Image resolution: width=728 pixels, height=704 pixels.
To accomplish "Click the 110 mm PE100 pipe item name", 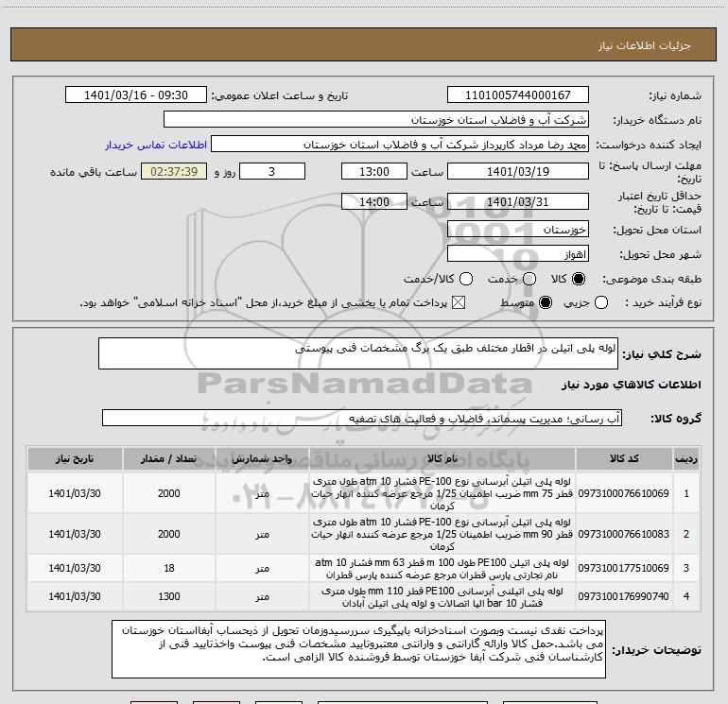I will click(442, 597).
